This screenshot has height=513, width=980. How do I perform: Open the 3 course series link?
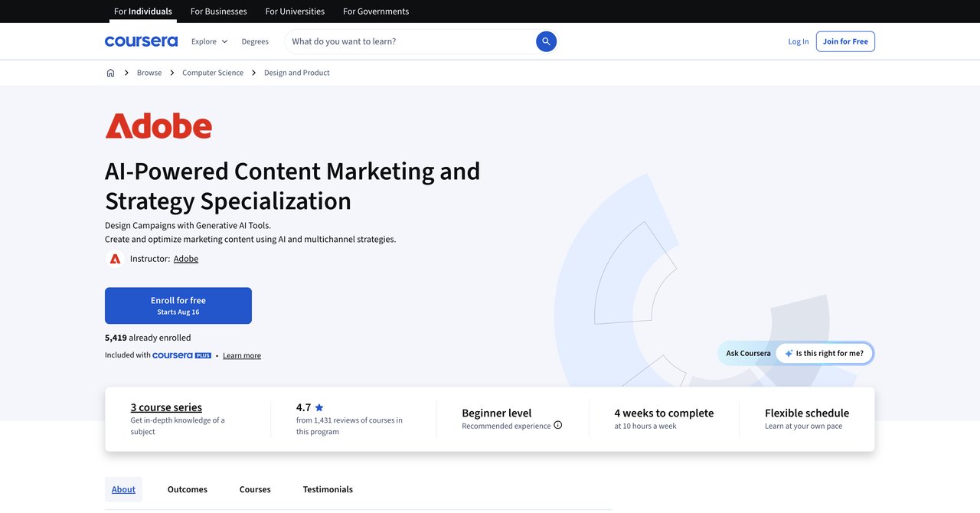point(166,407)
